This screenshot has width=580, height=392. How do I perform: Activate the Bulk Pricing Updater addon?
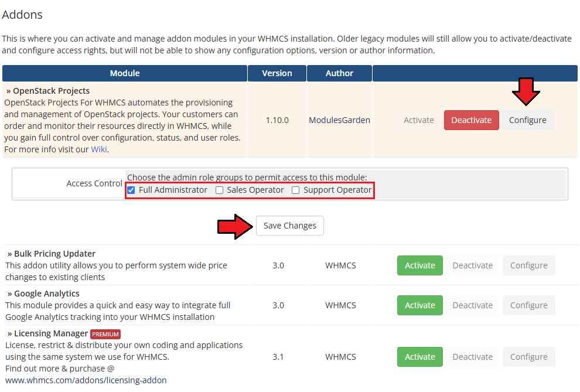click(x=420, y=265)
